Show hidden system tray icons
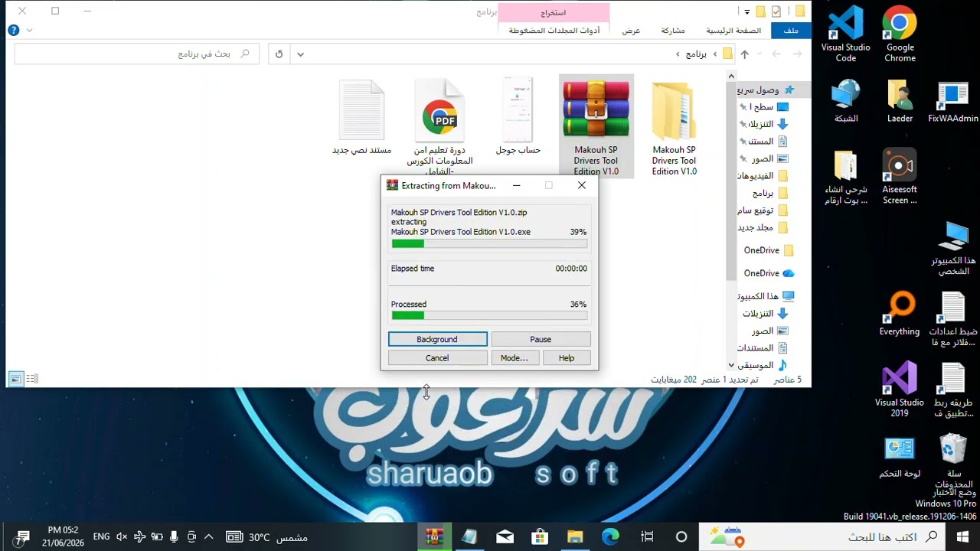 (x=208, y=537)
